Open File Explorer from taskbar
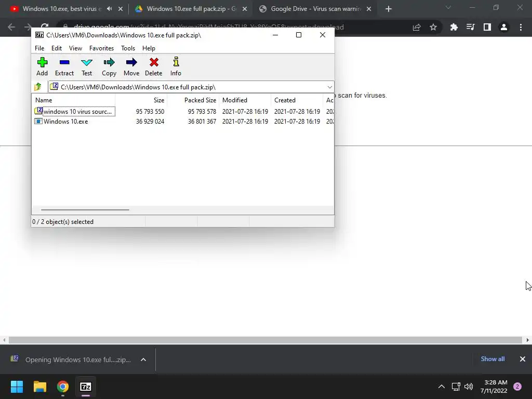This screenshot has width=532, height=399. click(x=39, y=387)
